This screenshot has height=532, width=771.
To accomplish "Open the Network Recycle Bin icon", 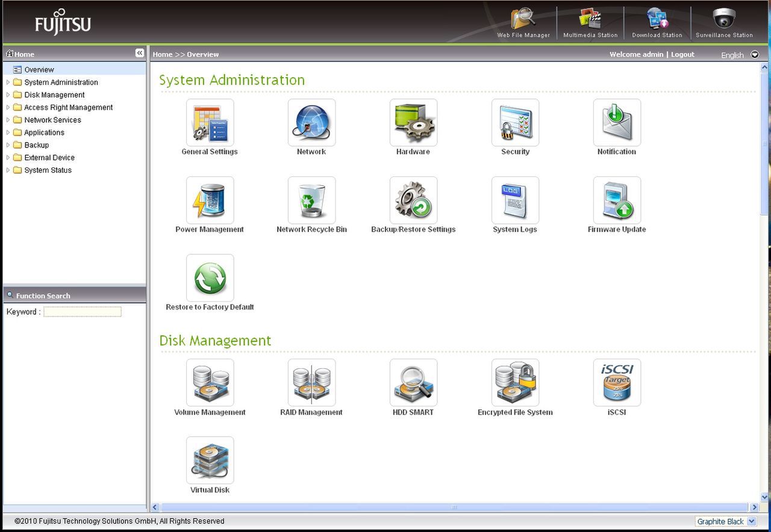I will (311, 200).
